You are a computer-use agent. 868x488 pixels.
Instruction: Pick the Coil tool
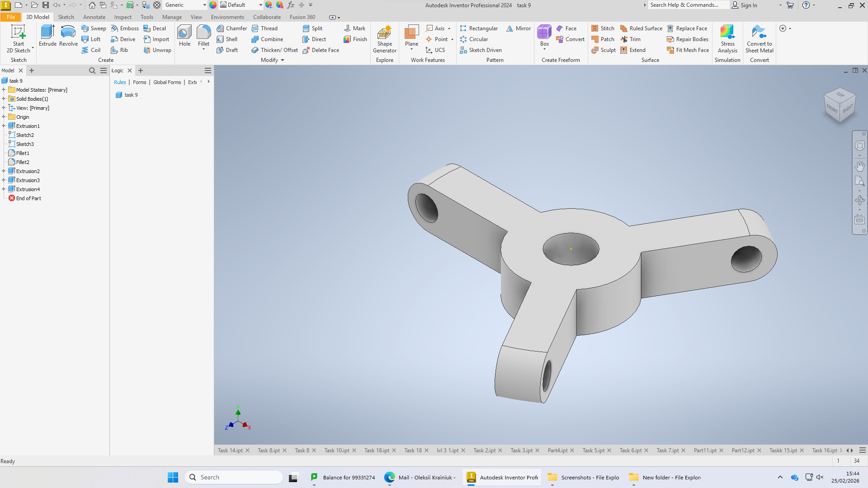tap(91, 50)
